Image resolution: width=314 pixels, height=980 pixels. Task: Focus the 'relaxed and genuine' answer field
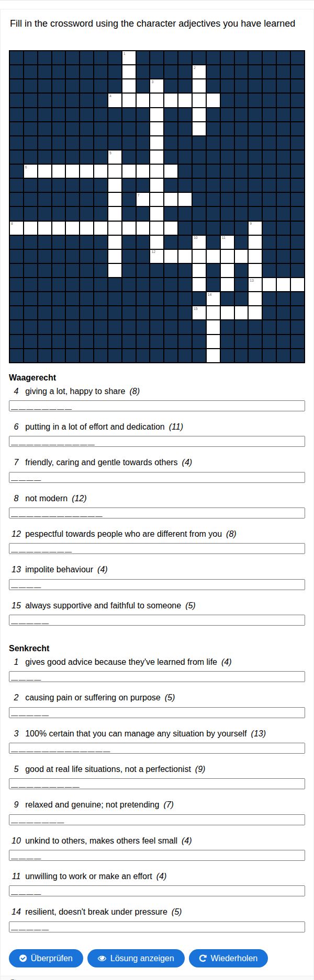tap(157, 820)
